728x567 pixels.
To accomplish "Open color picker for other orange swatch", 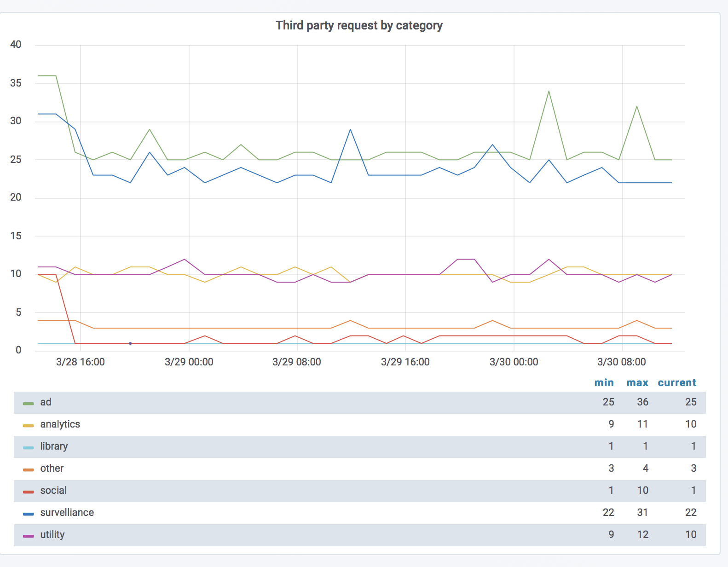I will click(x=29, y=470).
